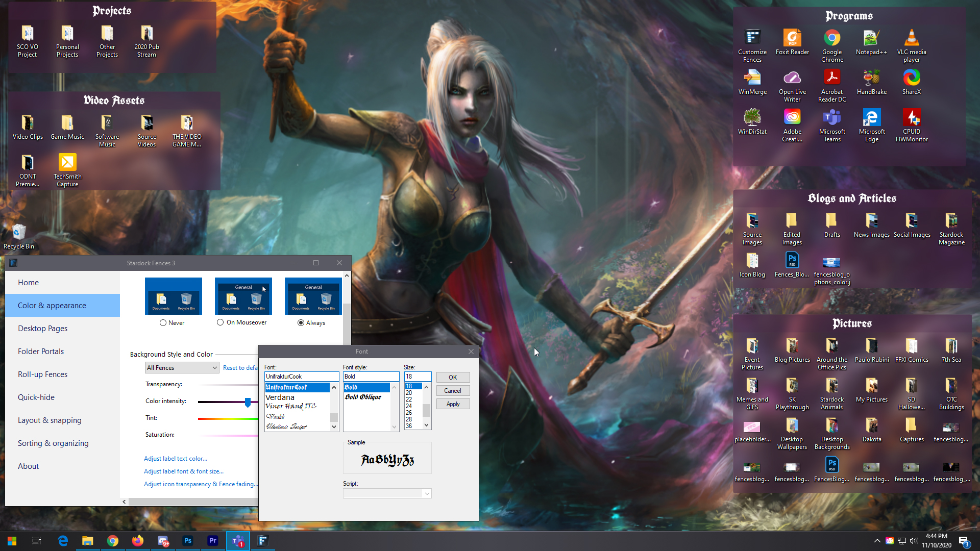Launch Microsoft Teams desktop icon

(832, 125)
